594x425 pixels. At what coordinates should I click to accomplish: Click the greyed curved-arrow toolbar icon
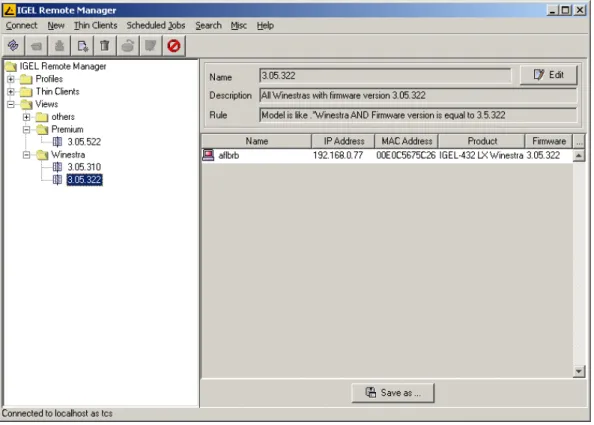128,46
